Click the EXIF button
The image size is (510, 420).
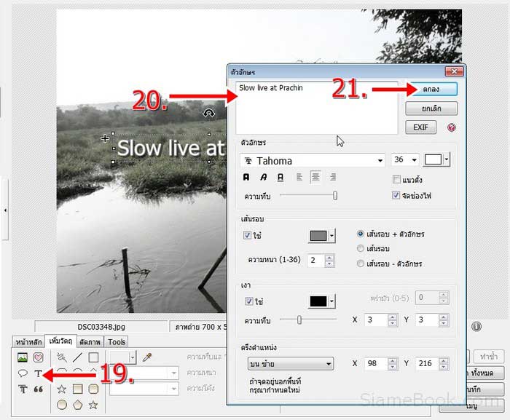420,127
